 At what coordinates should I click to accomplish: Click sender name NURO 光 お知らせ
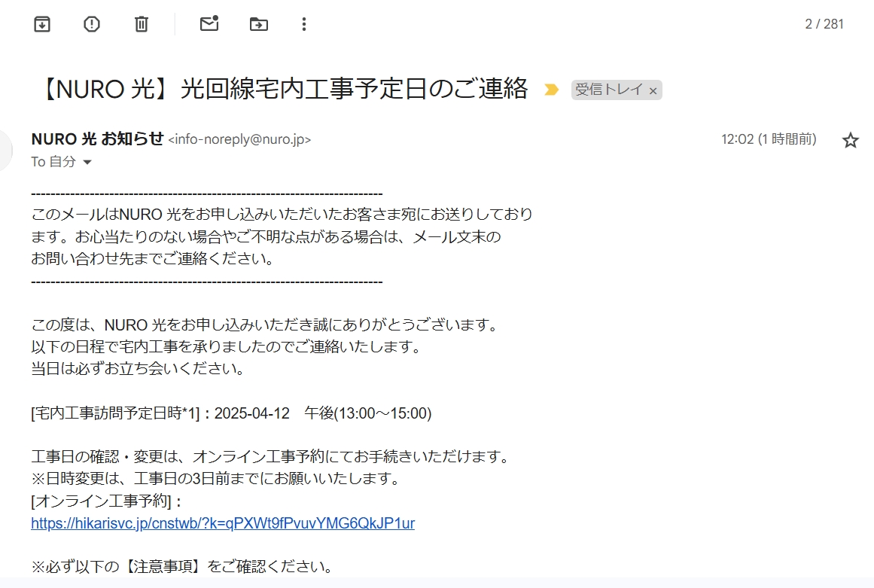[x=97, y=139]
